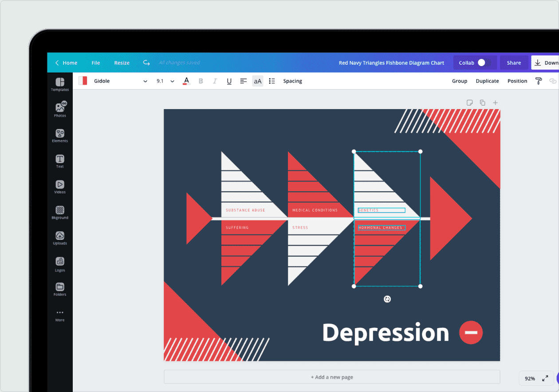The width and height of the screenshot is (559, 392).
Task: Open the Templates panel in sidebar
Action: tap(60, 84)
